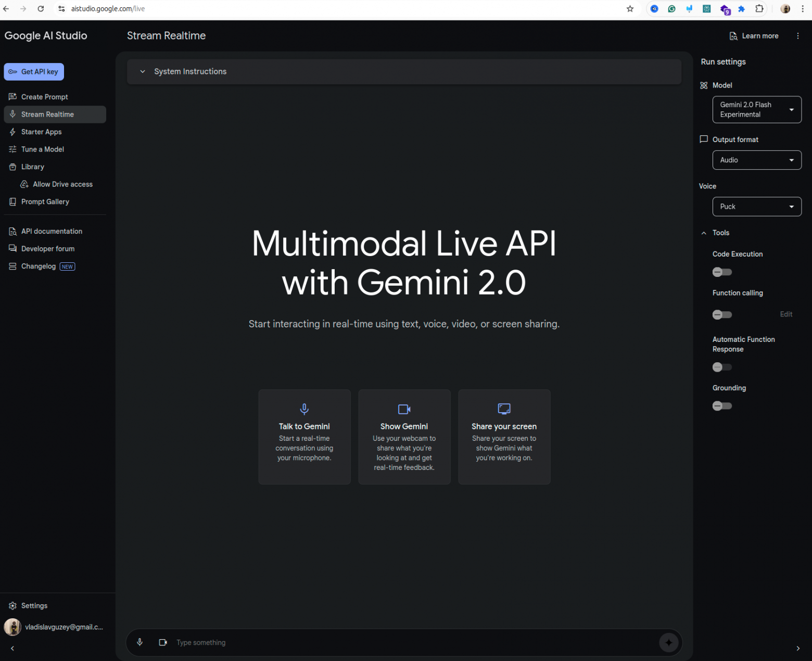This screenshot has height=661, width=812.
Task: Click the webcam icon in the message bar
Action: (x=163, y=642)
